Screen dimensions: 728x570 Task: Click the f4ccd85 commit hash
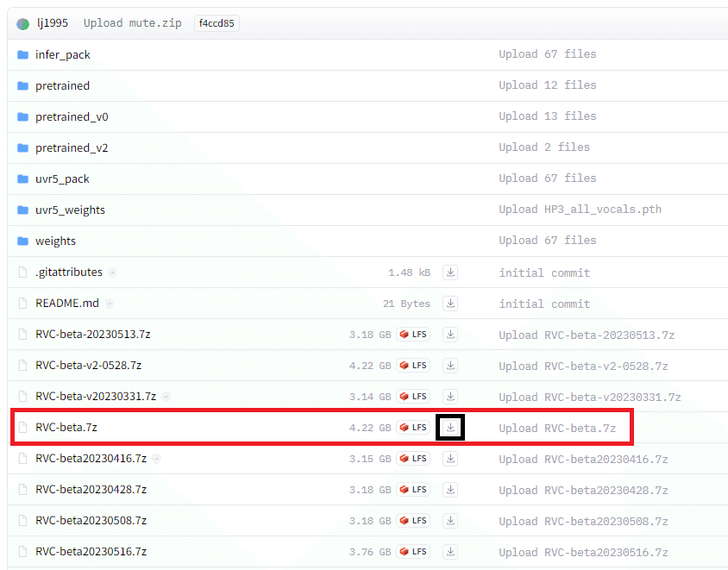[x=216, y=22]
